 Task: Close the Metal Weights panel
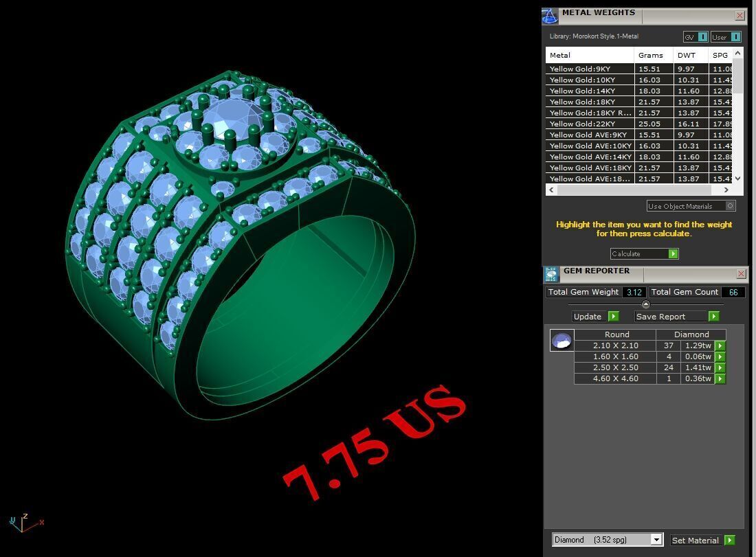coord(740,15)
